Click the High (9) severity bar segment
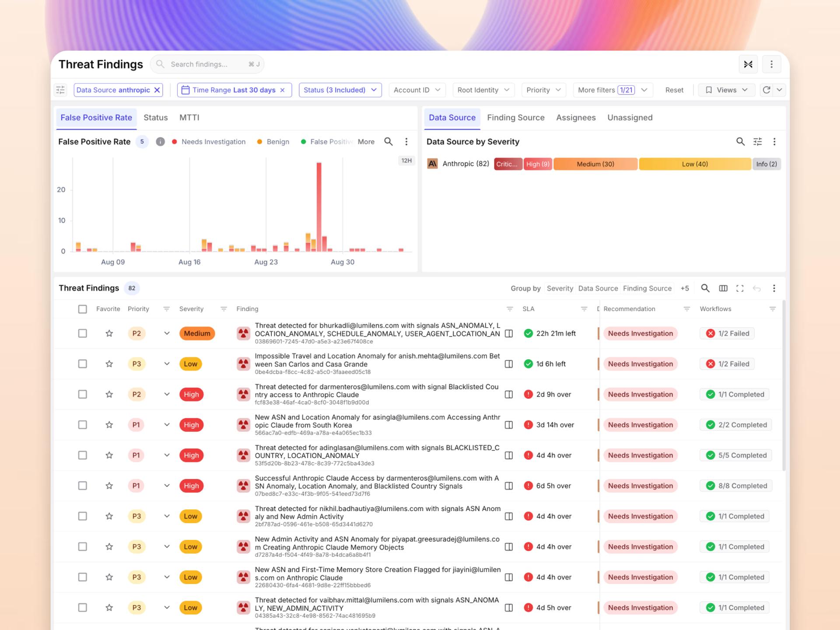This screenshot has width=840, height=630. coord(538,164)
